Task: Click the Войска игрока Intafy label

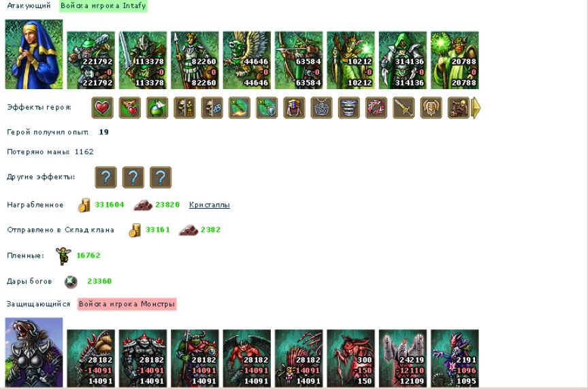Action: tap(103, 6)
